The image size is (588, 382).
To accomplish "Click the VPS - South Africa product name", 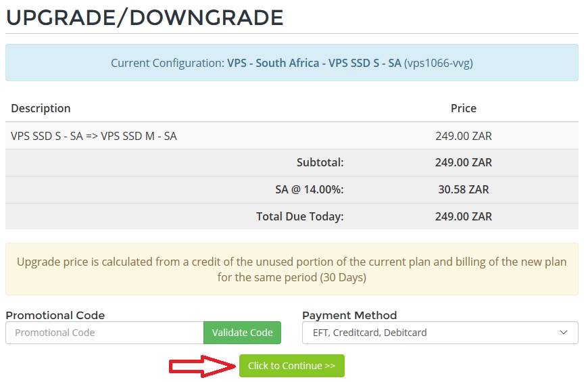I will click(273, 63).
